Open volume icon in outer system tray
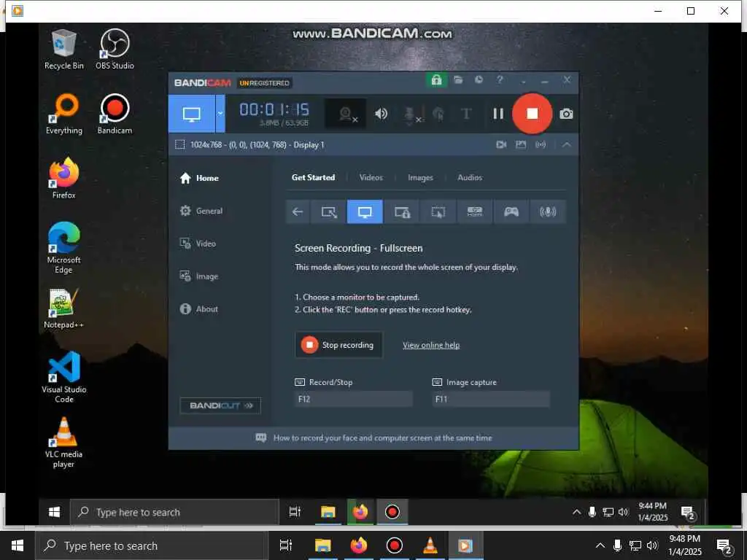The width and height of the screenshot is (747, 560). (652, 545)
